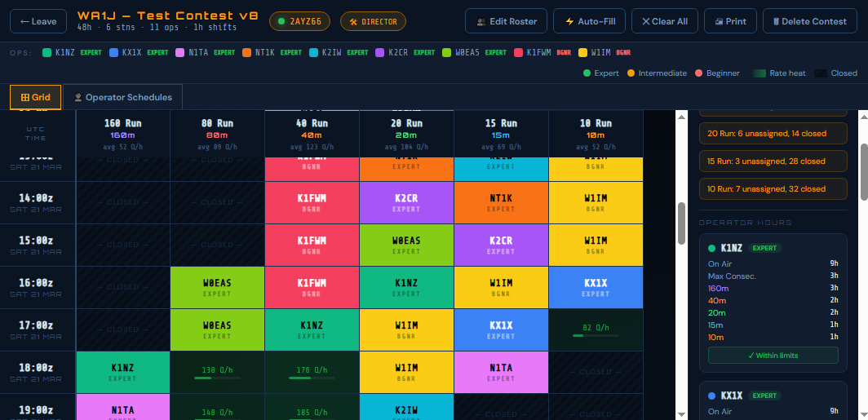Image resolution: width=868 pixels, height=420 pixels.
Task: Open the Operator Schedules tab
Action: [x=123, y=97]
